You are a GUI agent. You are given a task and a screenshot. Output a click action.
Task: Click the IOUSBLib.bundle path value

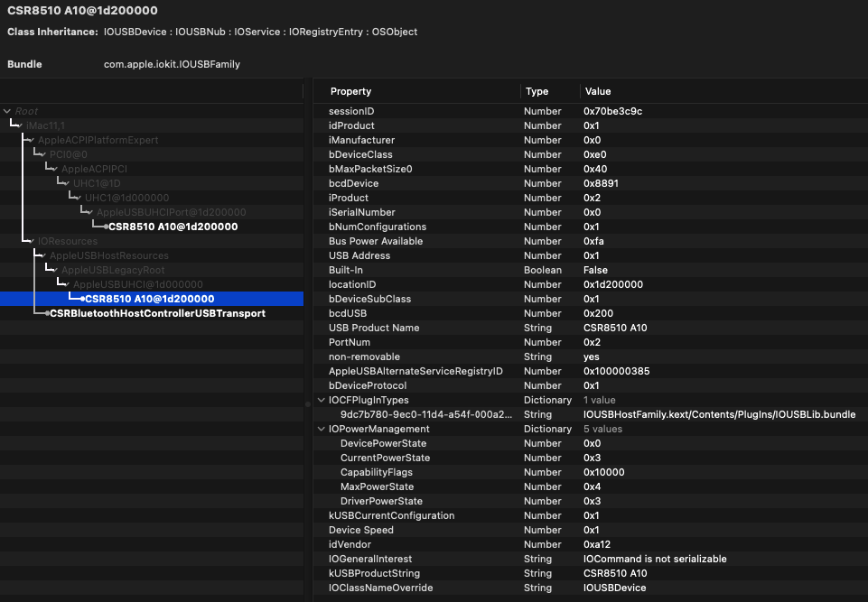[x=719, y=414]
